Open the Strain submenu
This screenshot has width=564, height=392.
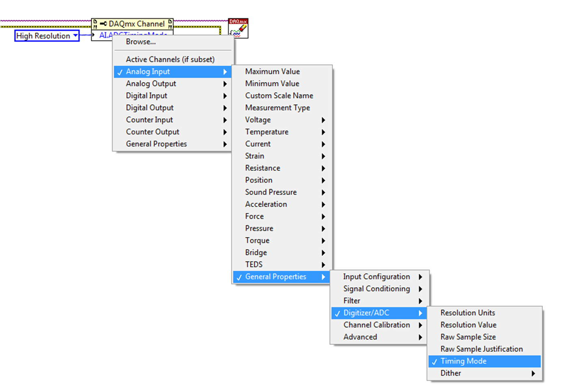point(282,156)
